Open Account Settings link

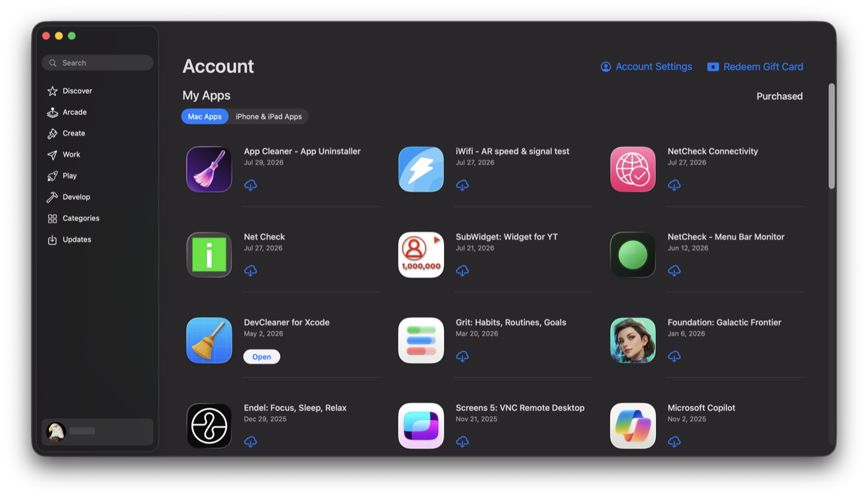point(646,66)
